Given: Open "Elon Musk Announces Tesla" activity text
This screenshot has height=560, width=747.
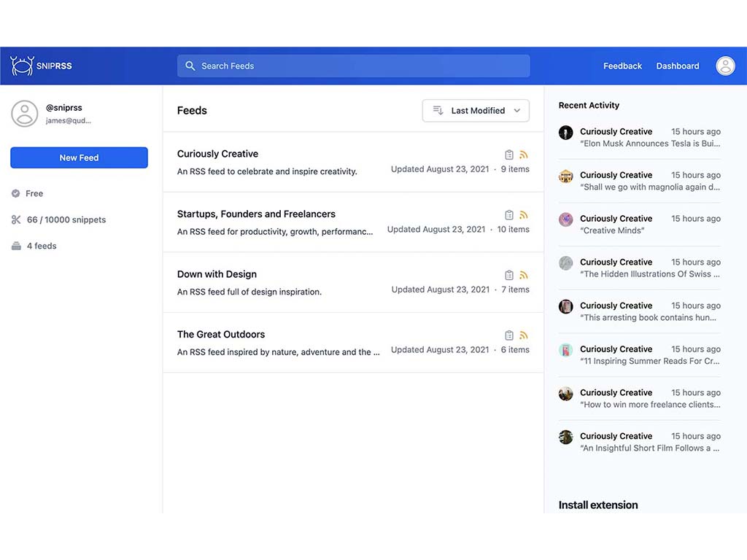Looking at the screenshot, I should pos(650,144).
